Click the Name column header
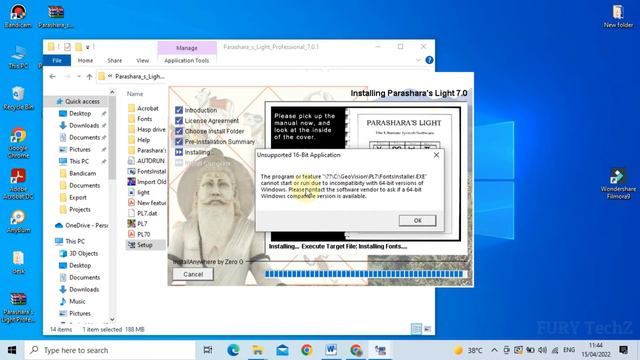Image resolution: width=640 pixels, height=360 pixels. [135, 94]
